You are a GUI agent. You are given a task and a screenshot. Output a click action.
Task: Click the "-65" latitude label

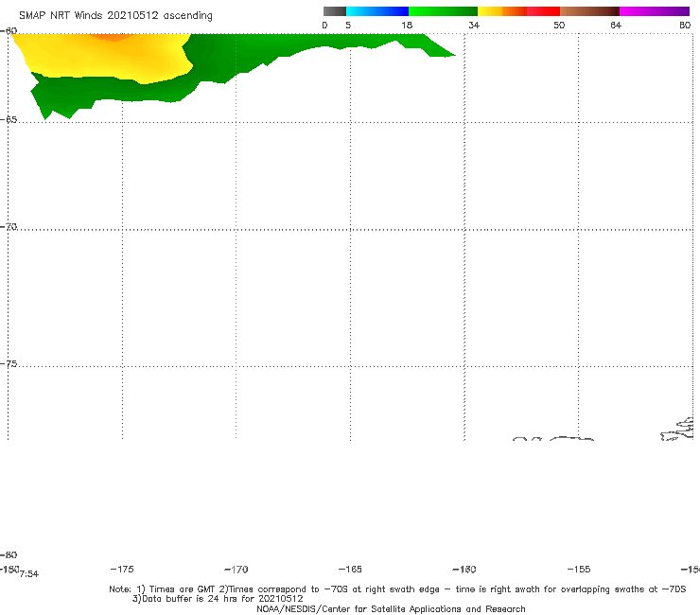coord(9,120)
